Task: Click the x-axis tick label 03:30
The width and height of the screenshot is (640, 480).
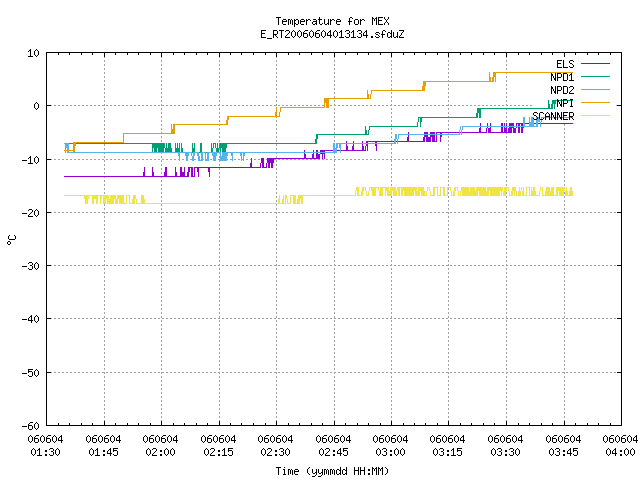Action: (506, 452)
